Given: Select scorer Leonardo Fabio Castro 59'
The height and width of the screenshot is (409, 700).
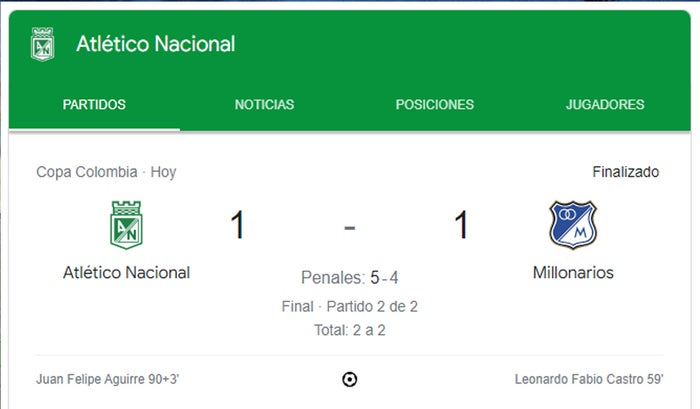Looking at the screenshot, I should [588, 379].
